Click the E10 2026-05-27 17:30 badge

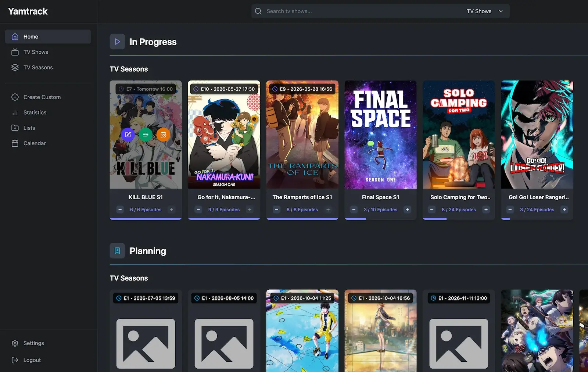point(224,89)
